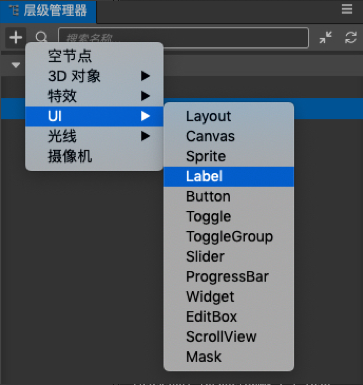Refresh the hierarchy with the refresh icon
Screen dimensions: 363x385
[x=351, y=37]
